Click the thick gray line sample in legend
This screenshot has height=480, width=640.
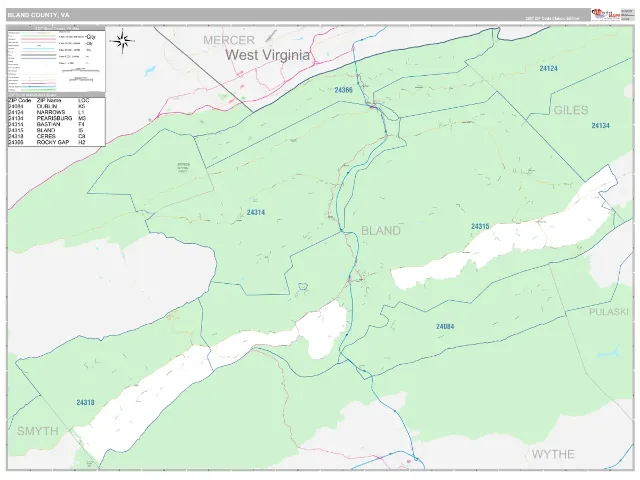[38, 55]
